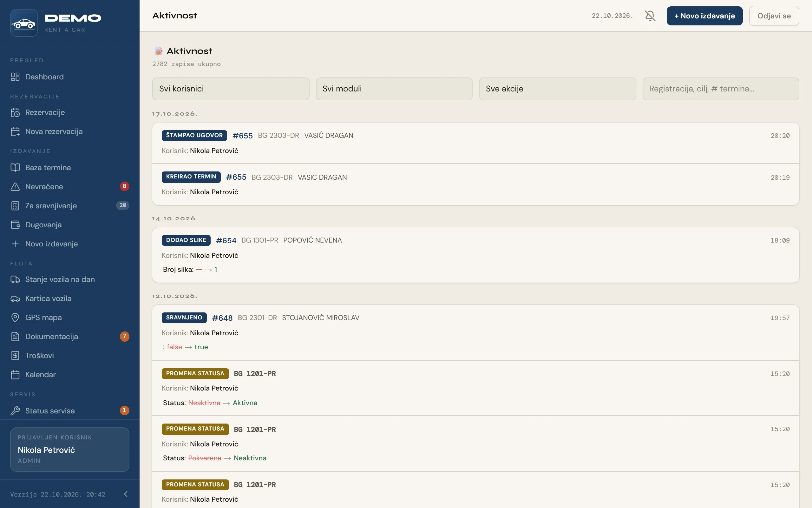
Task: Click the Baza termina book icon
Action: coord(15,168)
